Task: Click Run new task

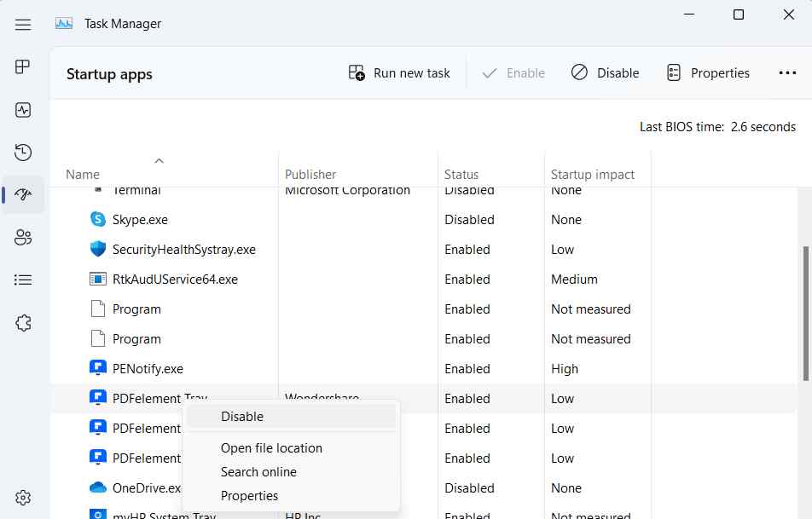Action: click(x=399, y=73)
